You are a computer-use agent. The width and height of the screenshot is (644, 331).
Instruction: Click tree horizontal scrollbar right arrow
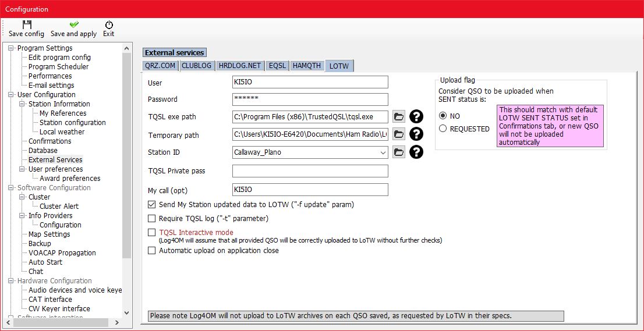[x=117, y=322]
